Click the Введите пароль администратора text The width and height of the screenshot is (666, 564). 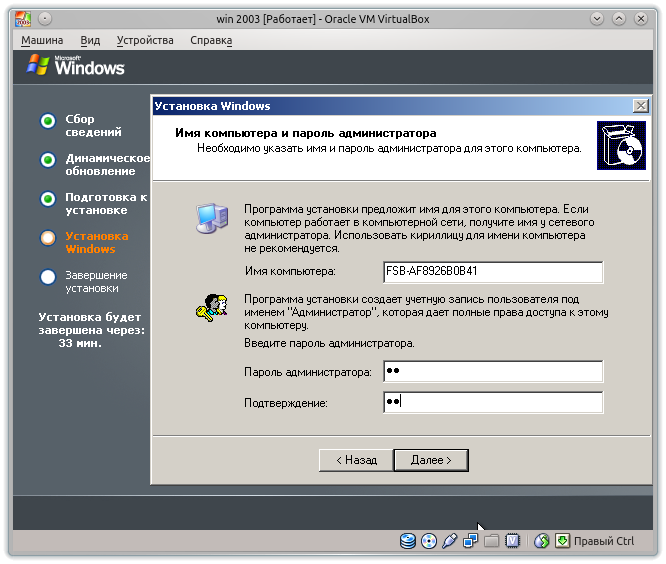329,343
